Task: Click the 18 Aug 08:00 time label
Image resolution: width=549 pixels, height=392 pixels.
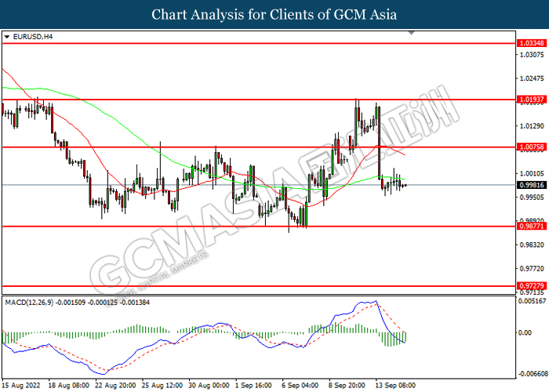Action: coord(69,386)
